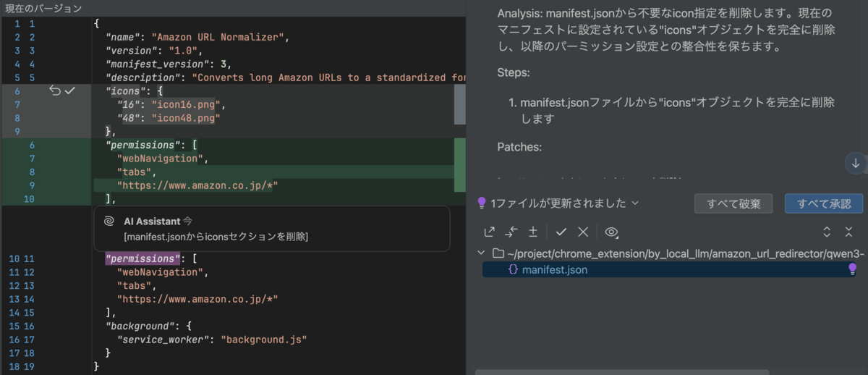
Task: Click the lightbulb on manifest.json row
Action: [852, 269]
